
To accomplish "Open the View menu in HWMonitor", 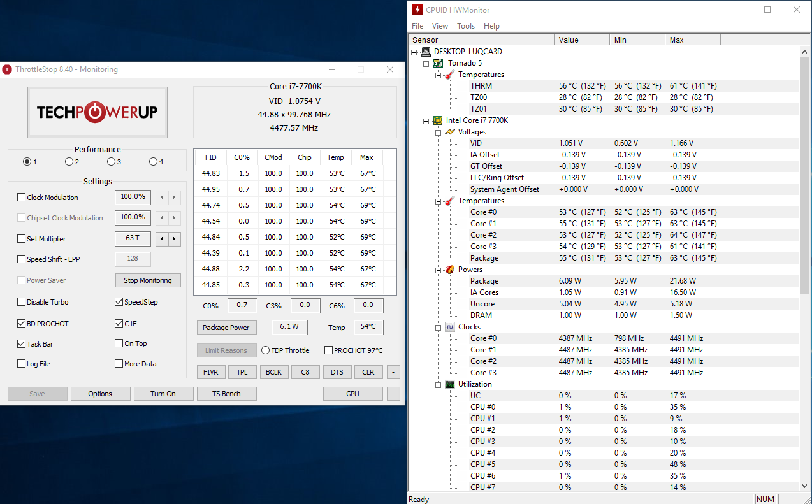I will click(x=440, y=26).
